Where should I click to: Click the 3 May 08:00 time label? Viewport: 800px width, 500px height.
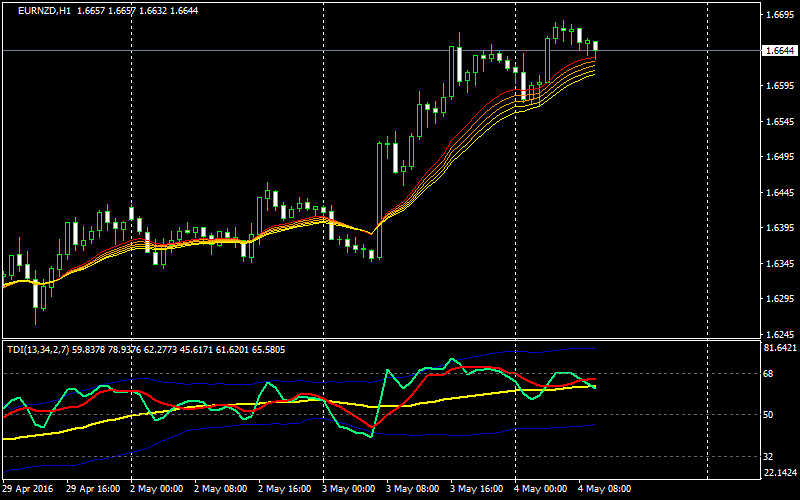tap(412, 489)
